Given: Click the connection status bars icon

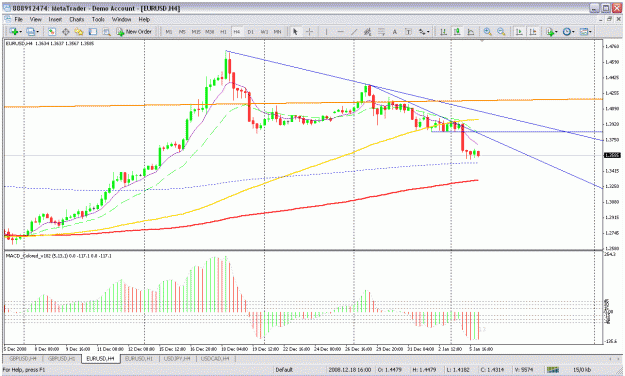Looking at the screenshot, I should pyautogui.click(x=552, y=370).
